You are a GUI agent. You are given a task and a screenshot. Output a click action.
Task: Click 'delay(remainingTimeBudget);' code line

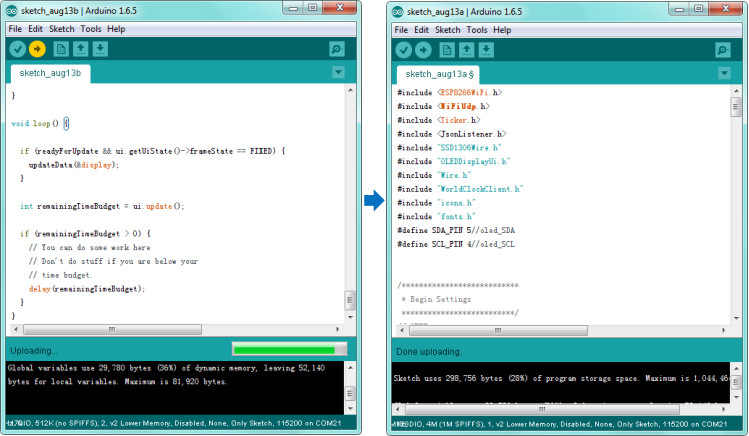pos(87,289)
